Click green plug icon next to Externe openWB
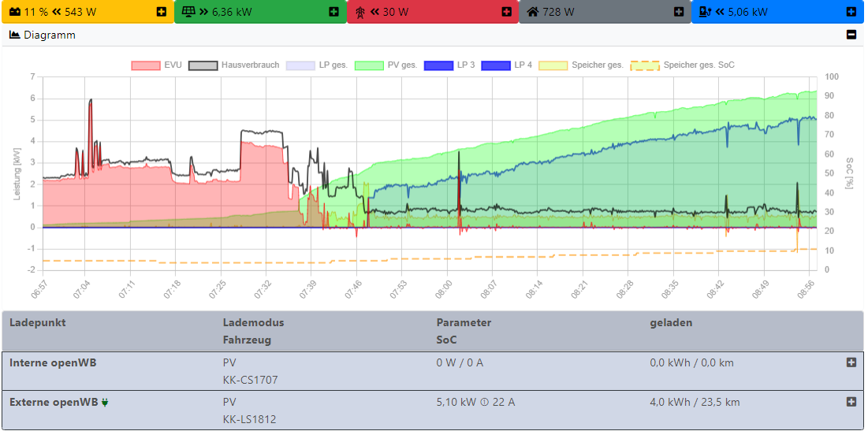 click(x=105, y=403)
